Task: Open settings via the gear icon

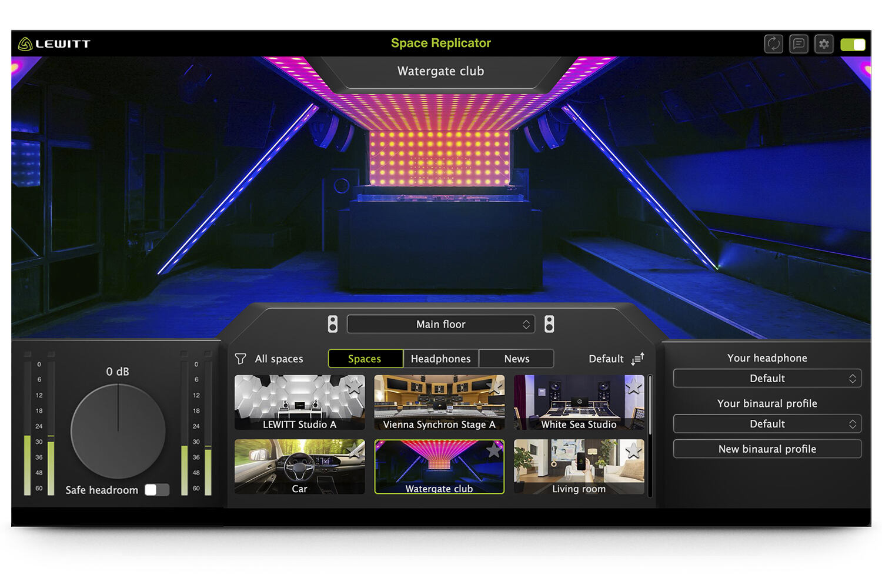Action: [x=824, y=44]
